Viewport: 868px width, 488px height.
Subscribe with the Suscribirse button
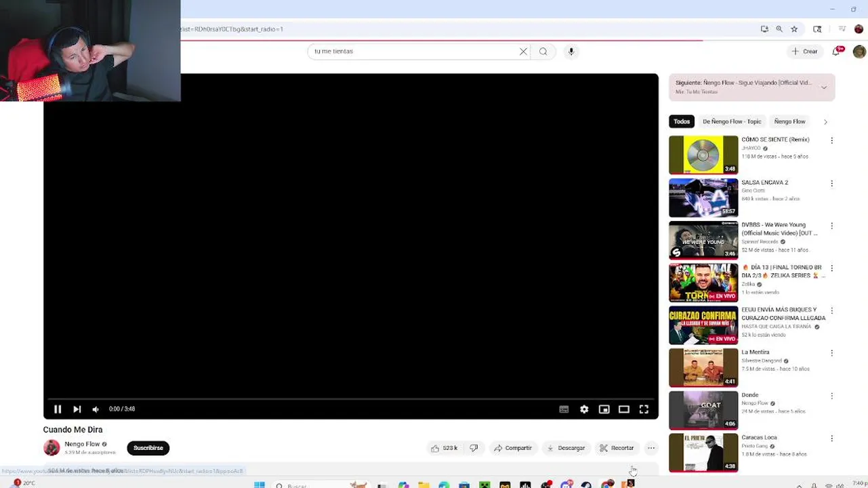[x=148, y=448]
